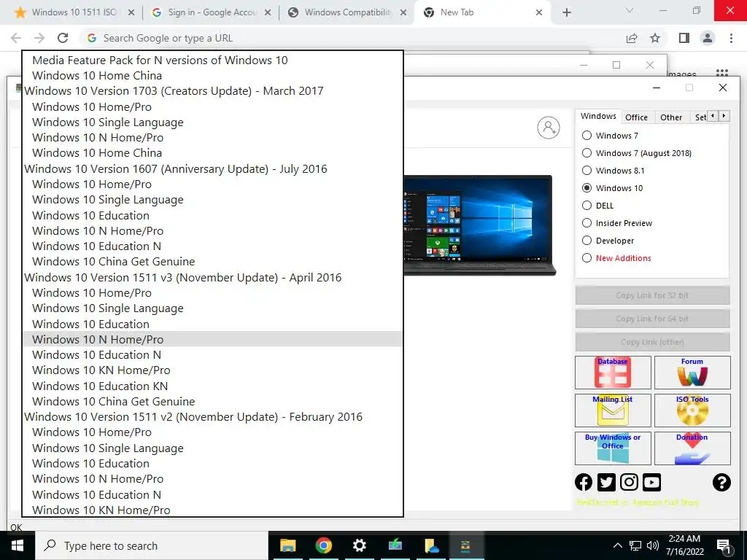Screen dimensions: 747x560
Task: Focus the Chrome address bar
Action: [352, 38]
